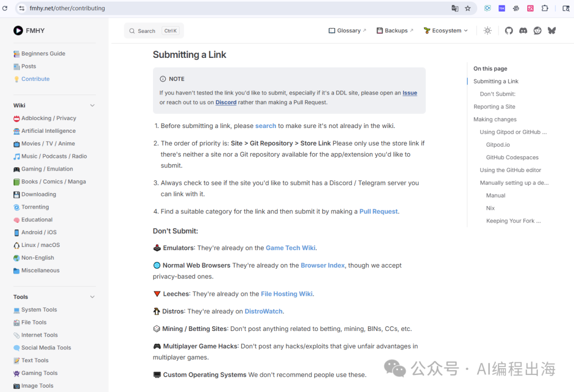Select Adblocking / Privacy in sidebar
The width and height of the screenshot is (574, 392).
48,118
